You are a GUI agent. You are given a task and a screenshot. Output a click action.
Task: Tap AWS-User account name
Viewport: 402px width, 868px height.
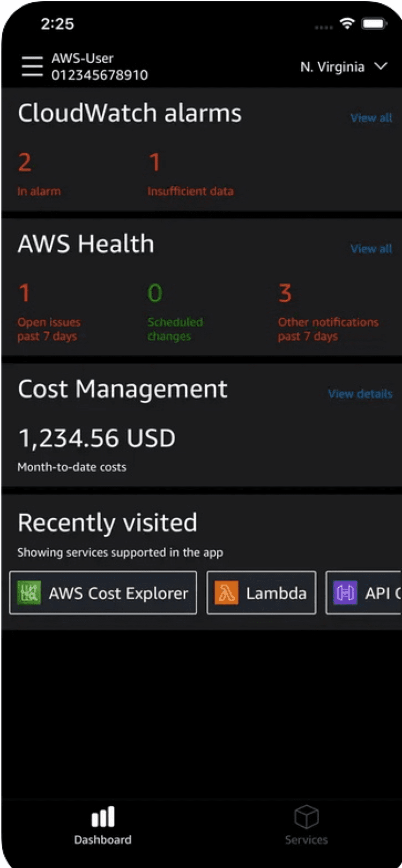(x=83, y=58)
